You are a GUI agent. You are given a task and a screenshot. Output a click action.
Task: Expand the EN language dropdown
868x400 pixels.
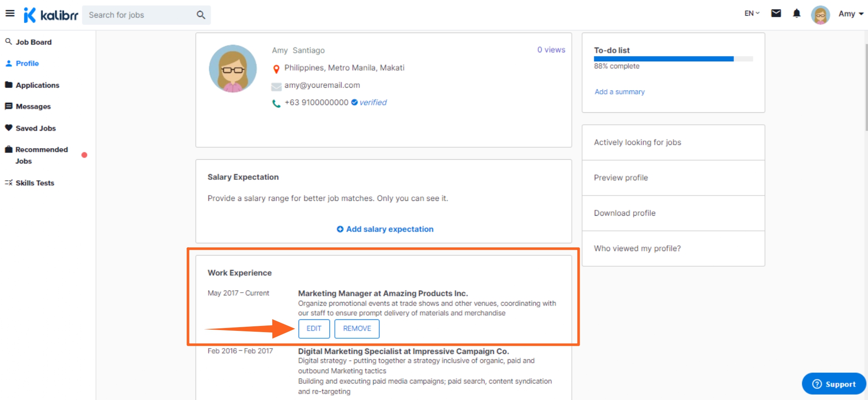coord(751,14)
